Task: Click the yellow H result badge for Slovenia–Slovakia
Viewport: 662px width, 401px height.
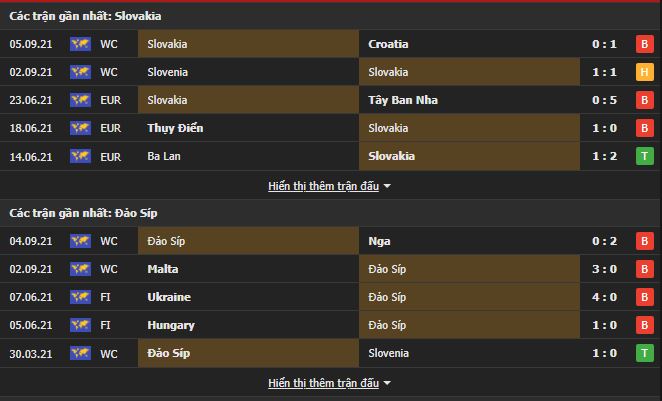Action: point(644,72)
